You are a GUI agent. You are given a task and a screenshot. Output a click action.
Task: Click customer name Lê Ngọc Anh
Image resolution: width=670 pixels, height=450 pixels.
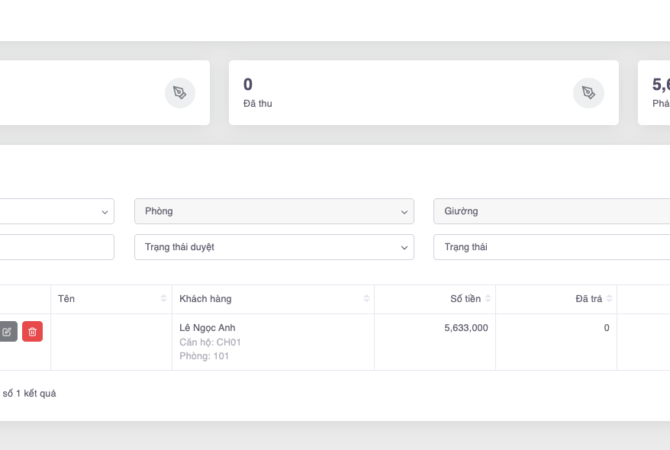[207, 328]
